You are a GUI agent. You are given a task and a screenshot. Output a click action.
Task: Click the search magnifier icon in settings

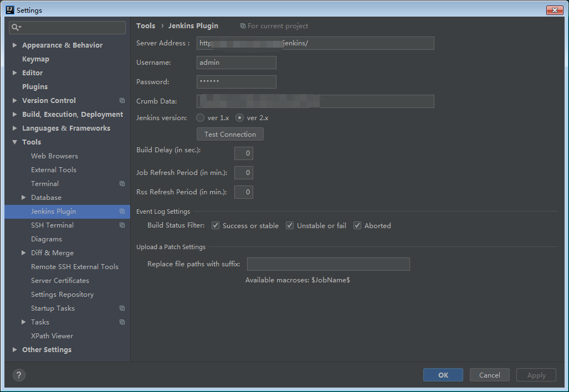click(16, 27)
